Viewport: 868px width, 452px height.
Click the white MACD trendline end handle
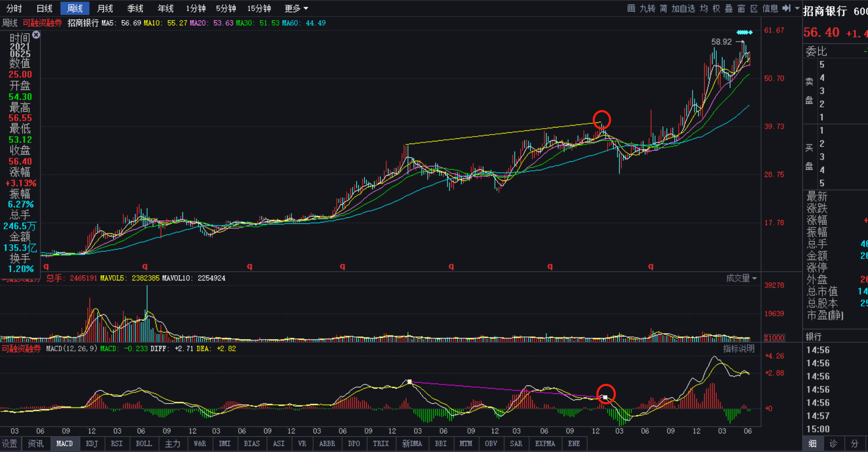pos(605,397)
